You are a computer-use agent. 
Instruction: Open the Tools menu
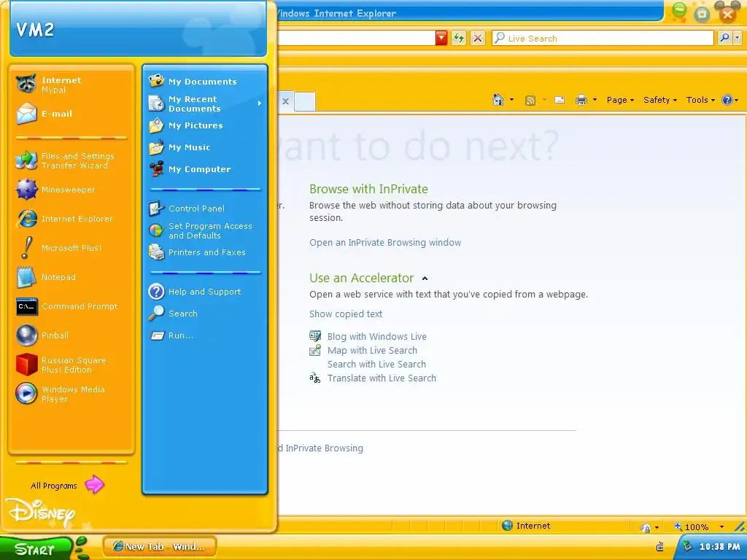tap(700, 100)
